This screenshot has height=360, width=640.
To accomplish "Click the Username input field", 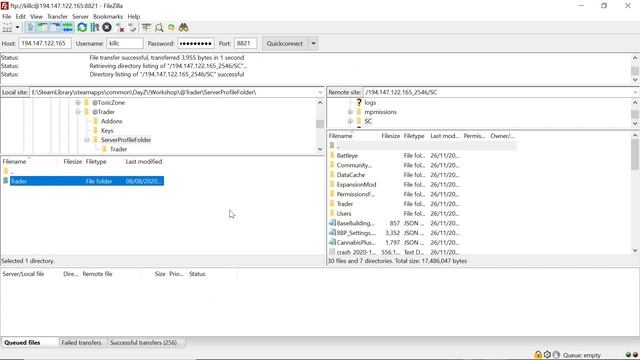I will (x=125, y=43).
